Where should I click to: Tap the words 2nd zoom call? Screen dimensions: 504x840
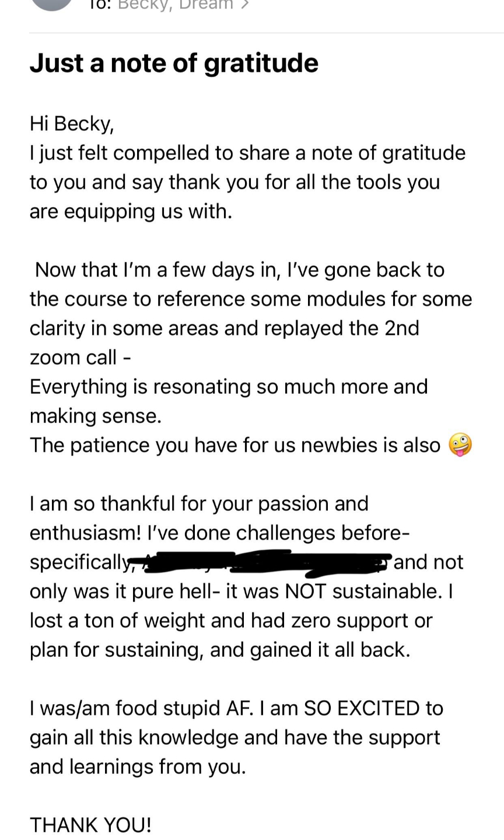[225, 342]
